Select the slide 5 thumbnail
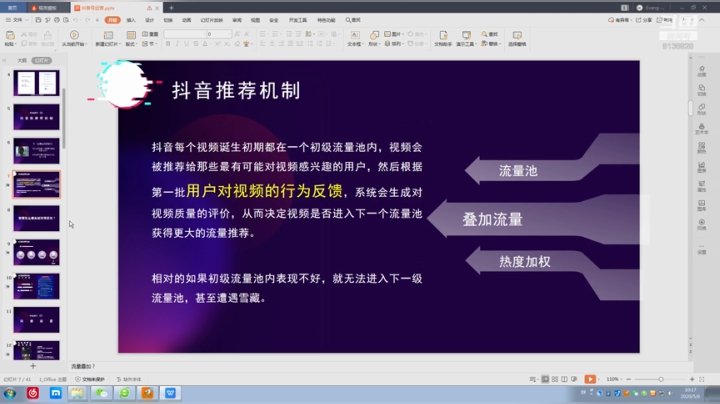 tap(36, 117)
